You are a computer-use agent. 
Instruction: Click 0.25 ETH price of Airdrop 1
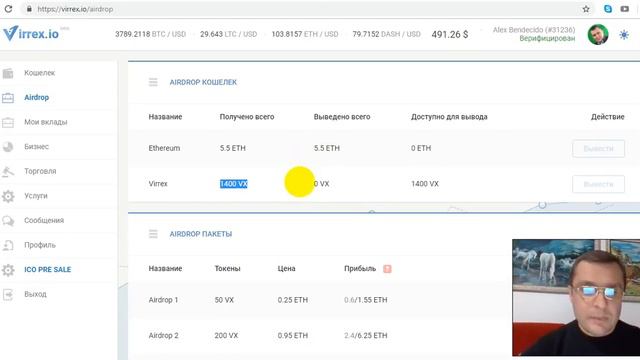point(293,300)
